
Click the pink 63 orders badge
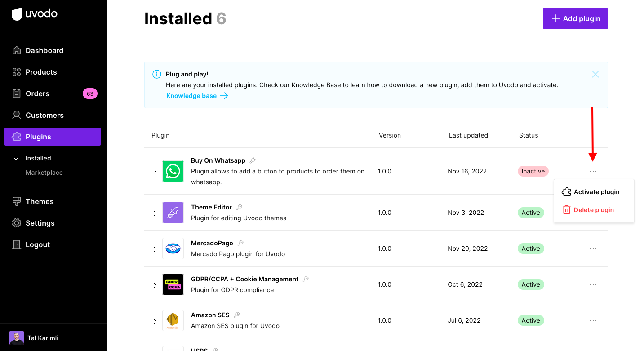pos(90,93)
